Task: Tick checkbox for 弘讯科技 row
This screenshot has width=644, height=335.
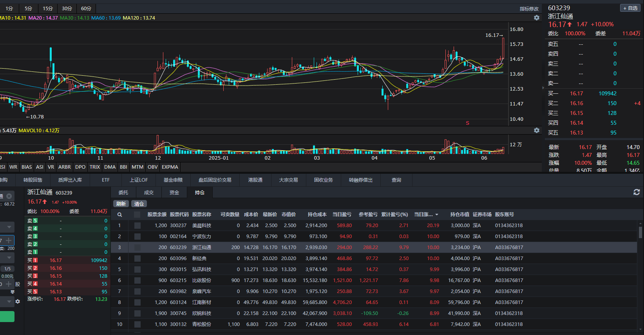Action: click(137, 269)
